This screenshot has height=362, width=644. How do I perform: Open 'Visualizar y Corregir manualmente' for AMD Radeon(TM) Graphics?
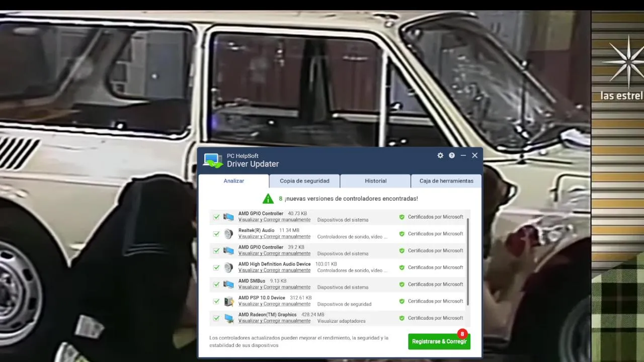[x=274, y=321]
